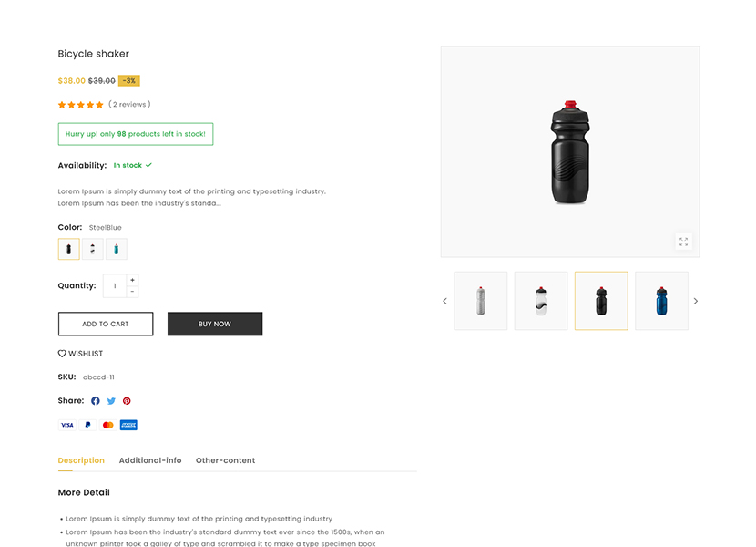The image size is (756, 547).
Task: Click the Buy Now button
Action: click(215, 324)
